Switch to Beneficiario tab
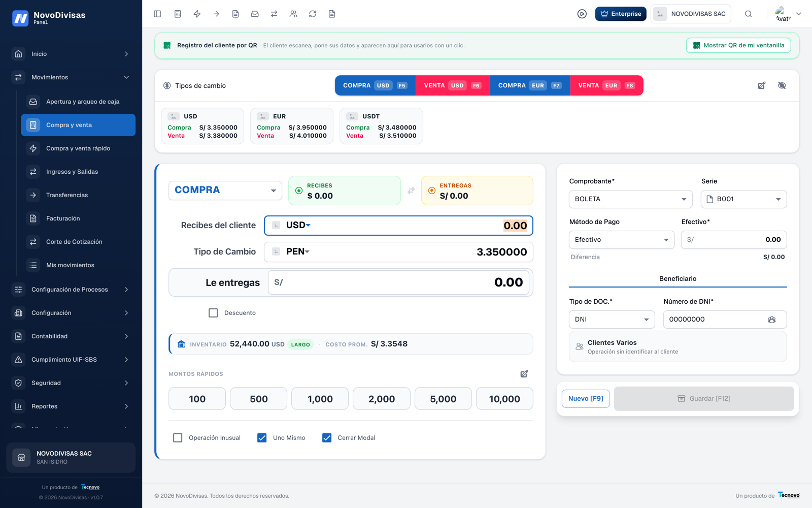The height and width of the screenshot is (508, 812). [678, 279]
